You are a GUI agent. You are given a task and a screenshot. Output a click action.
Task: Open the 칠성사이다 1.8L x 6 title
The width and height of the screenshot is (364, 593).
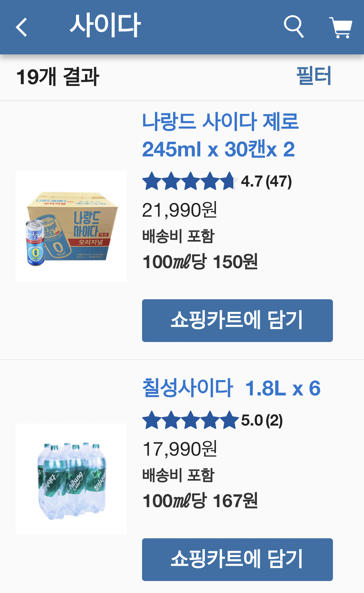(231, 388)
